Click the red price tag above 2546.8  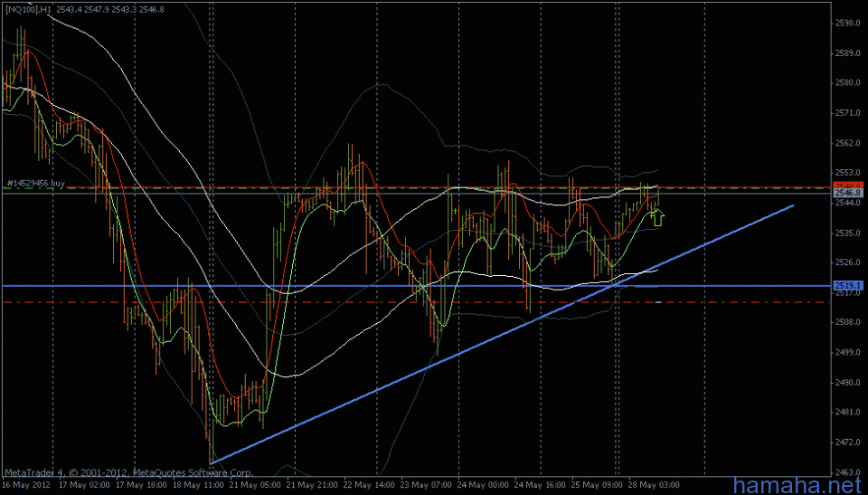847,185
